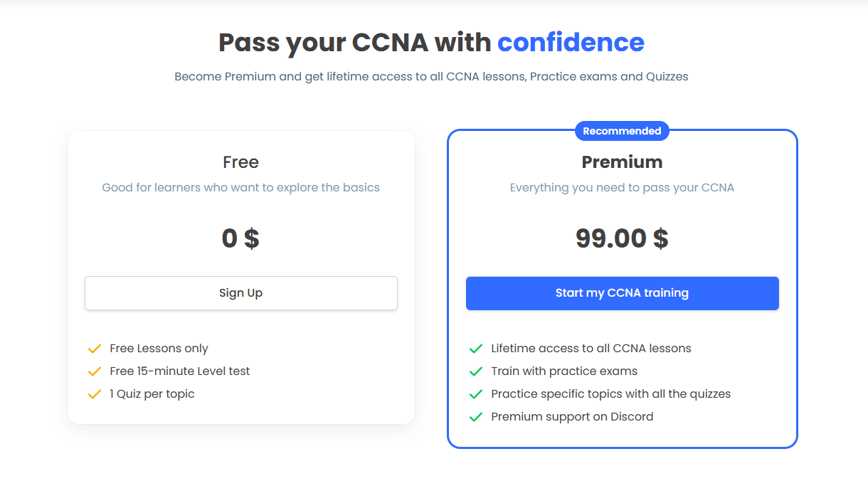Click the yellow checkmark beside Free 15-minute Level test
Image resolution: width=868 pixels, height=481 pixels.
[x=95, y=371]
